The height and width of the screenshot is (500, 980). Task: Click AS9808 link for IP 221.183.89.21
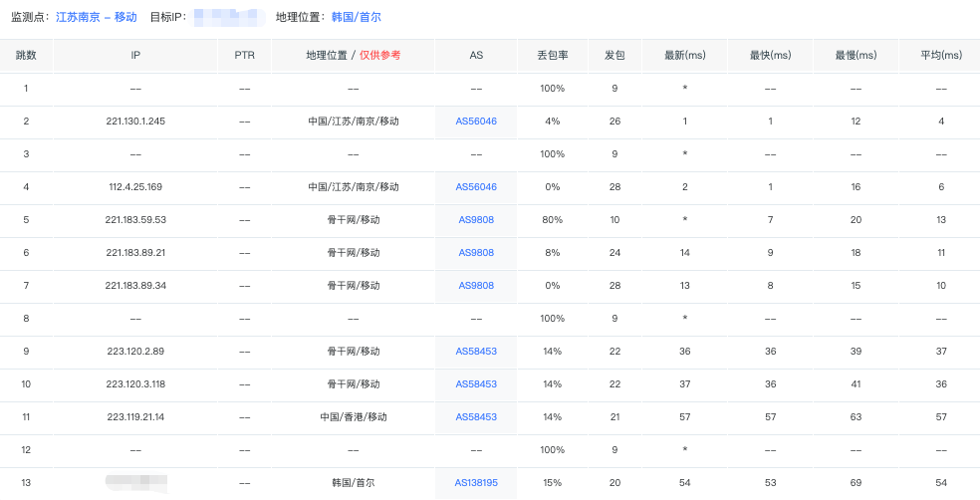click(x=476, y=252)
